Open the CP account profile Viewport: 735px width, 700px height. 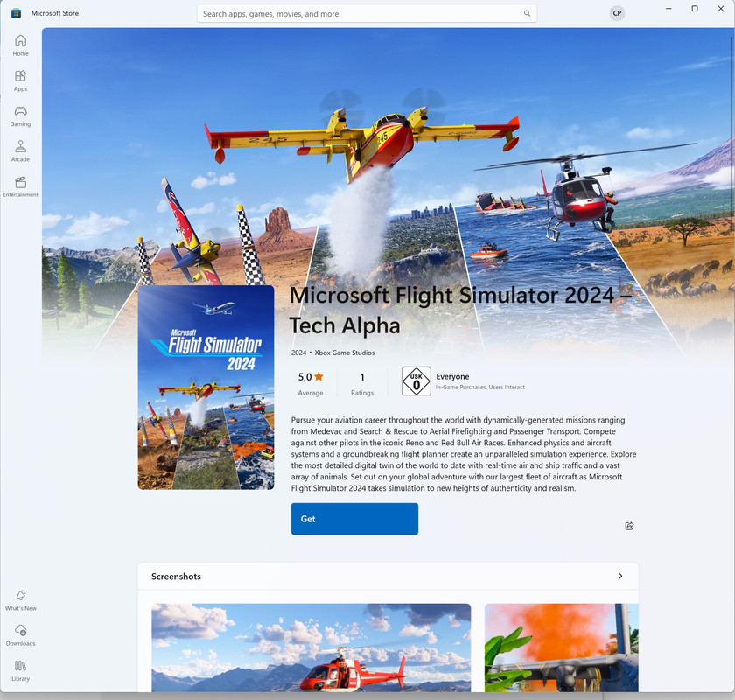(x=617, y=13)
